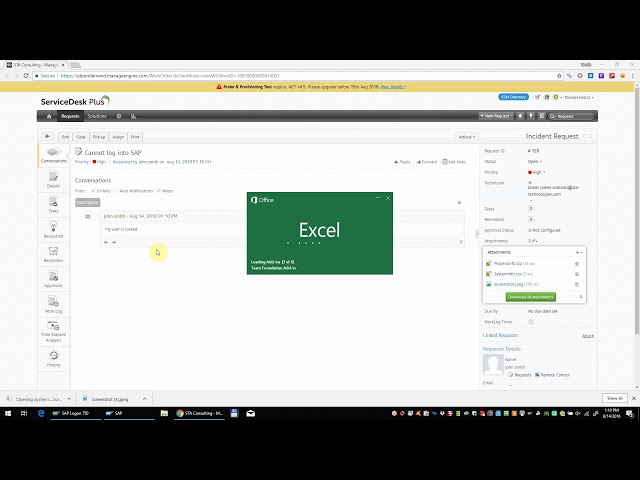The width and height of the screenshot is (640, 480).
Task: Open the reports chart icon in navbar
Action: click(133, 116)
